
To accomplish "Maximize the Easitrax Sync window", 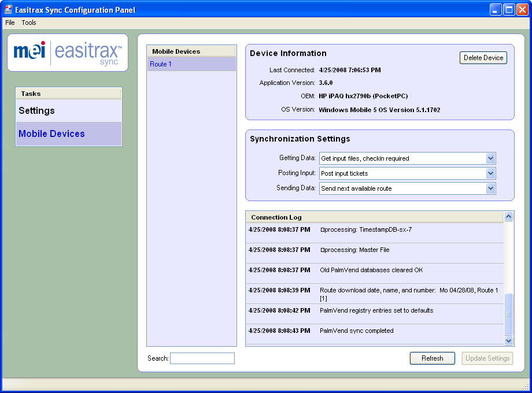I will (x=509, y=9).
